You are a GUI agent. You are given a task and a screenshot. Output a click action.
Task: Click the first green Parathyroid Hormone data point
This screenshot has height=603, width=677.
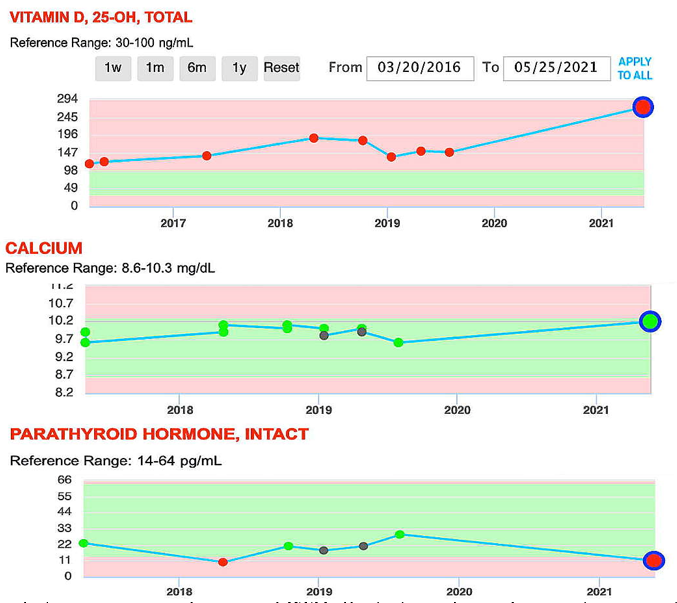click(x=84, y=543)
